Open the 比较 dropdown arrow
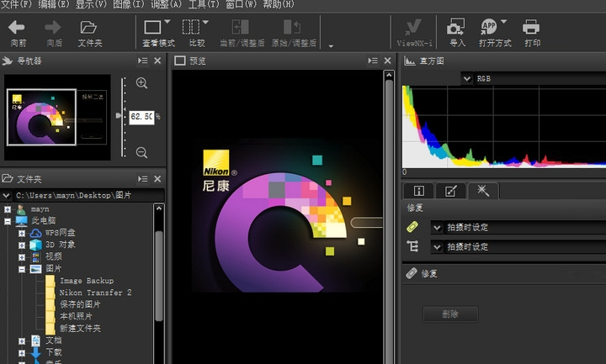This screenshot has width=606, height=364. click(x=205, y=22)
